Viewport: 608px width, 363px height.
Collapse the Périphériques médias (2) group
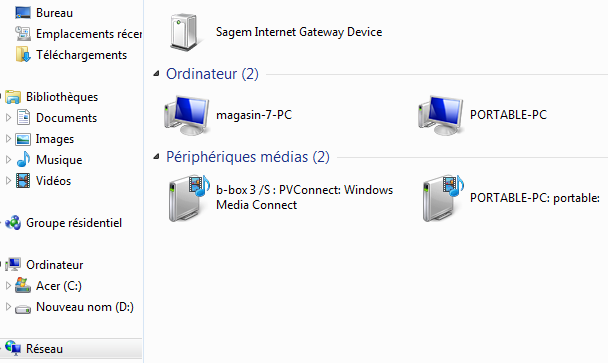tap(156, 156)
